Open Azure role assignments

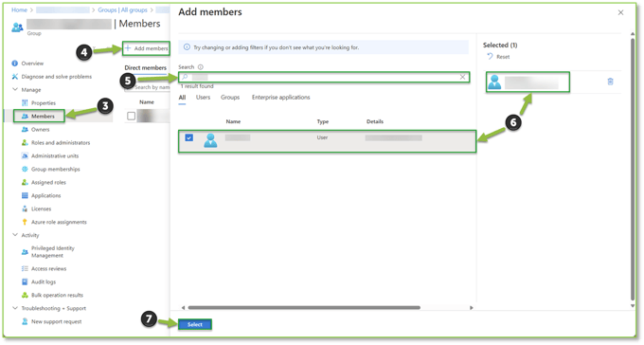coord(59,222)
